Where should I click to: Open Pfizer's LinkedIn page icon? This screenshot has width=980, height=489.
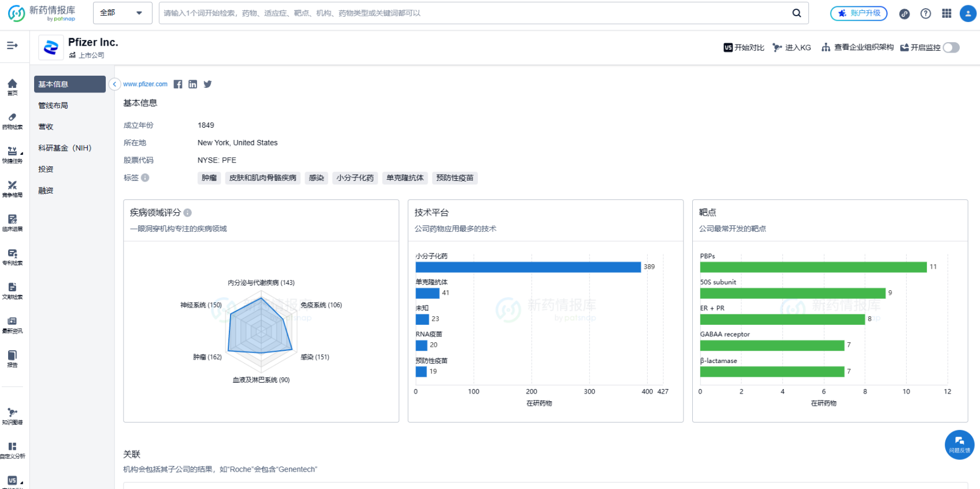point(192,84)
